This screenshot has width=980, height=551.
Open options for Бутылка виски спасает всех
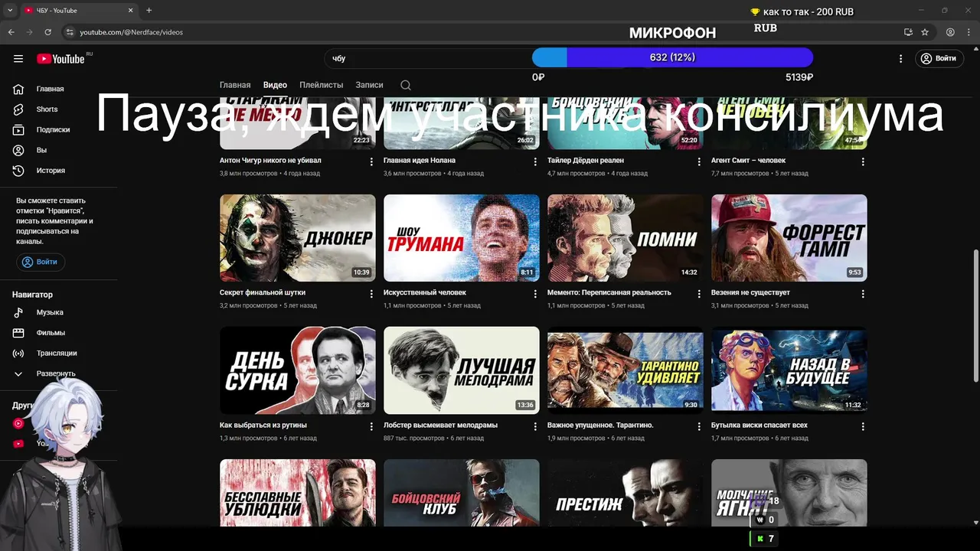(x=863, y=426)
